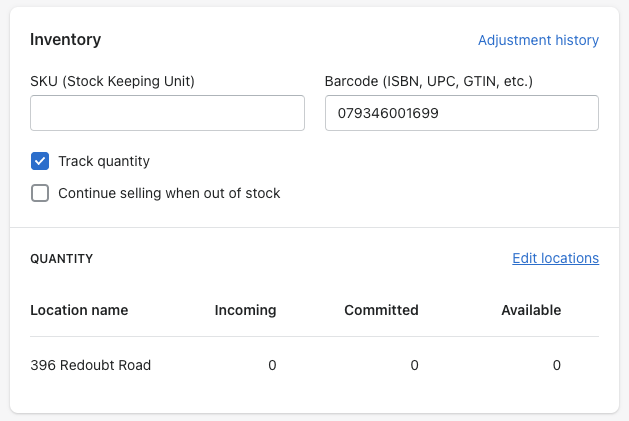Open the Adjustment history link
Image resolution: width=629 pixels, height=421 pixels.
(x=538, y=41)
